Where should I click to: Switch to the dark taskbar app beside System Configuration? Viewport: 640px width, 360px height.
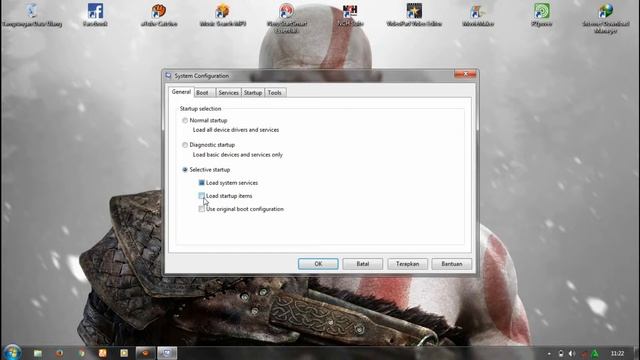point(145,353)
